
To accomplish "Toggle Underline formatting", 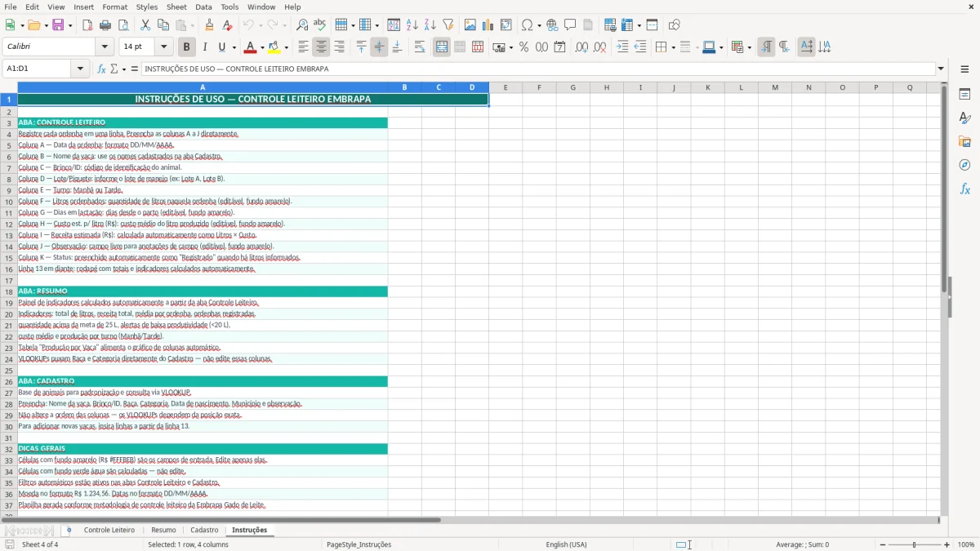I will [221, 47].
